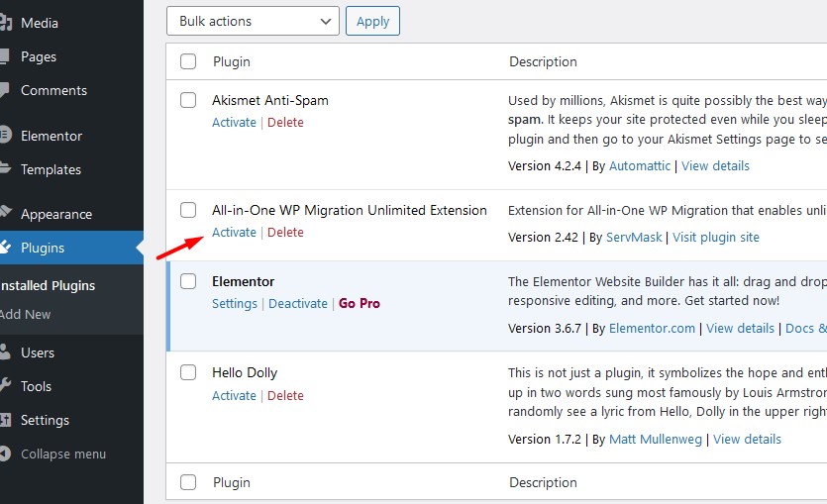
Task: Click the Comments speech-bubble icon
Action: click(x=4, y=90)
